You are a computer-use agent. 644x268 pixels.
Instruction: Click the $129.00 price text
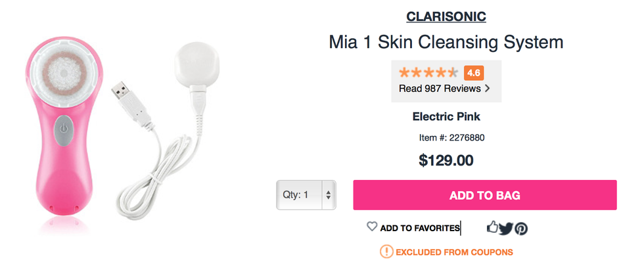[x=446, y=160]
